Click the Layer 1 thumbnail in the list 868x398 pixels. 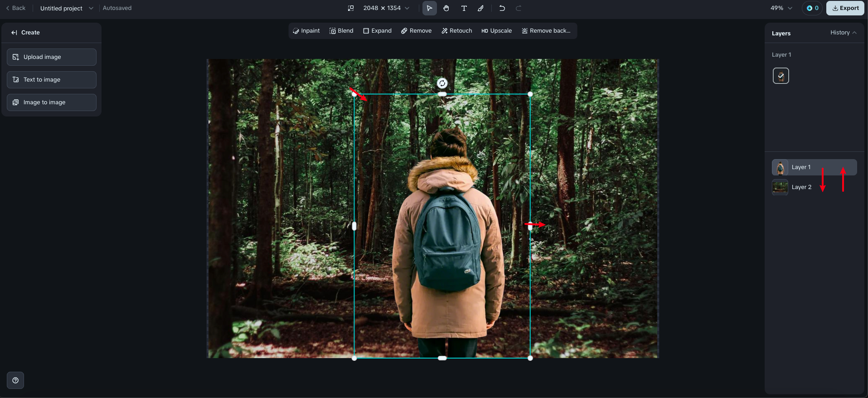pyautogui.click(x=780, y=167)
